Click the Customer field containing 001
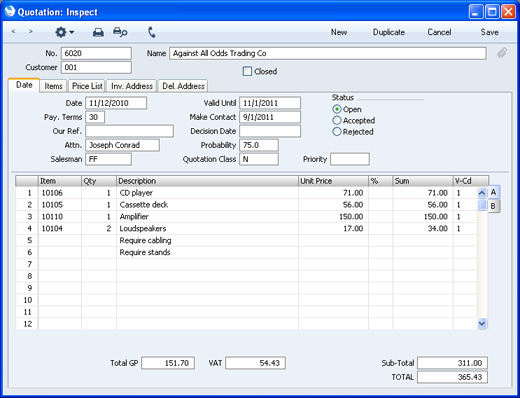 pyautogui.click(x=96, y=67)
